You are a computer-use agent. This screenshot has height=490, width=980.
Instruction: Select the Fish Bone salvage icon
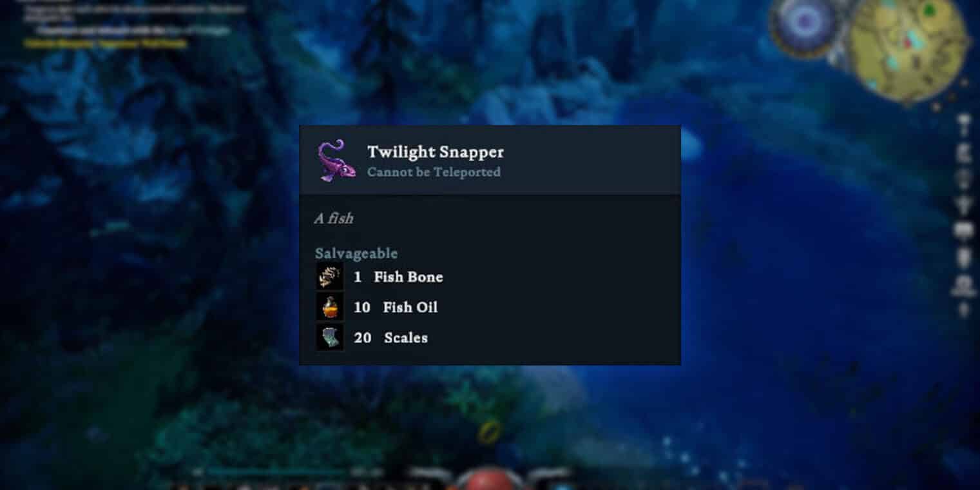click(x=330, y=277)
